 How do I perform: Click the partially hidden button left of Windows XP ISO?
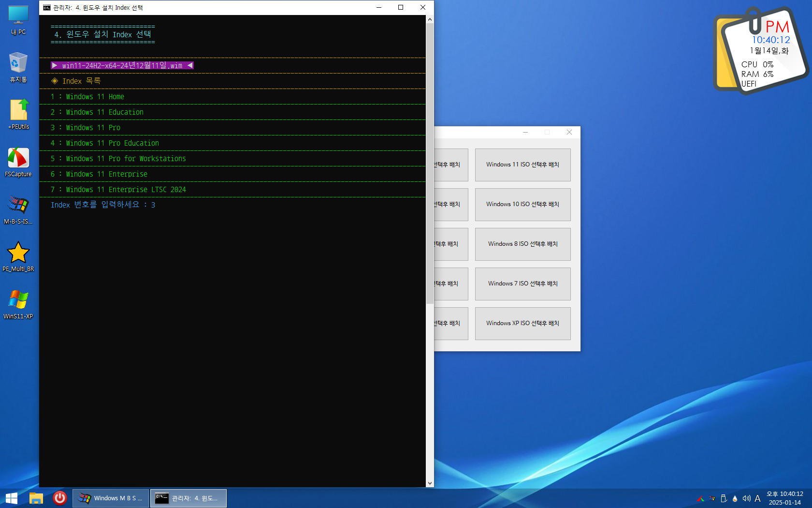pyautogui.click(x=451, y=324)
